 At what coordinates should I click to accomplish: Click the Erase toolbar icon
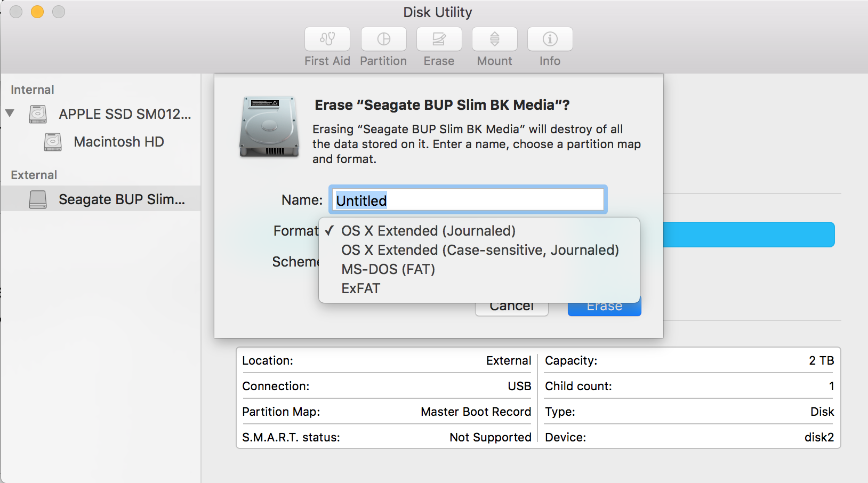[439, 39]
